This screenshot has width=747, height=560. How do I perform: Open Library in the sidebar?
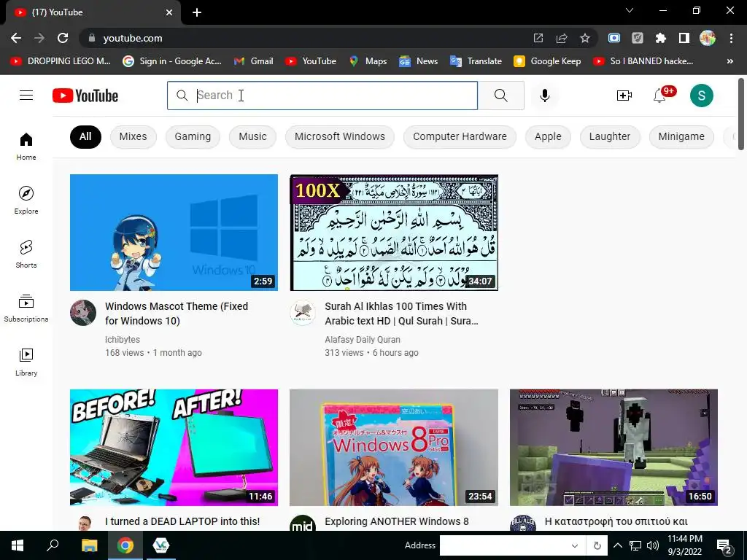pos(26,362)
